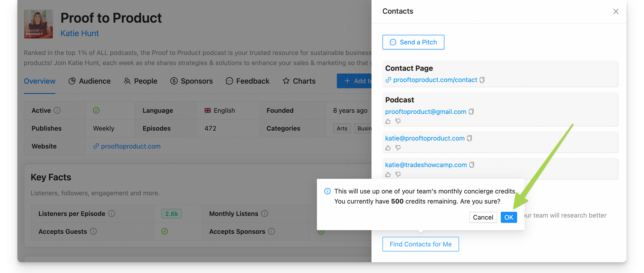Viewport: 644px width, 273px height.
Task: Click the Proof to Product podcast cover
Action: tap(38, 24)
